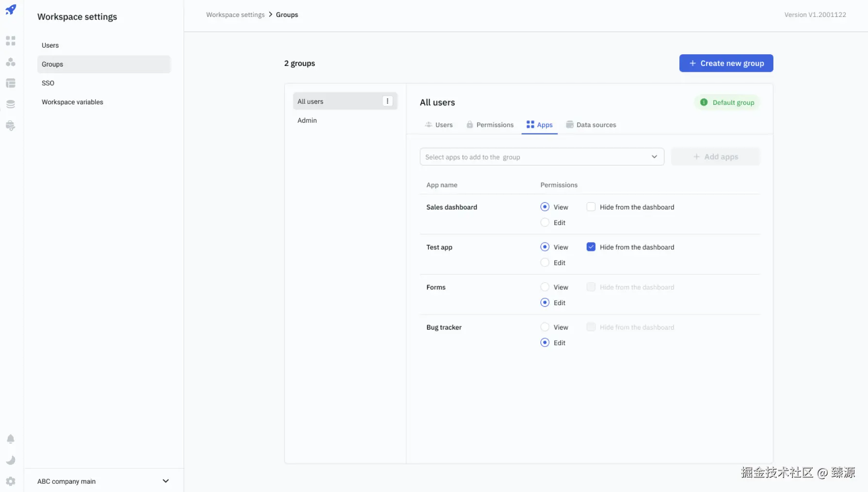Open the apps grid icon in sidebar
The width and height of the screenshot is (868, 492).
[x=11, y=41]
